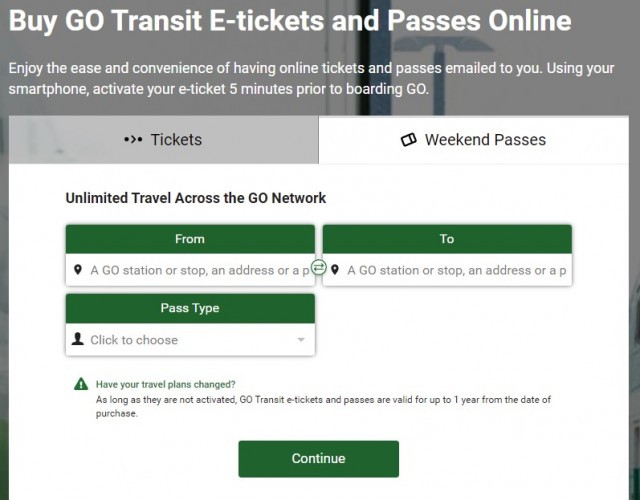Image resolution: width=640 pixels, height=500 pixels.
Task: Click the location pin icon in To field
Action: coord(335,270)
